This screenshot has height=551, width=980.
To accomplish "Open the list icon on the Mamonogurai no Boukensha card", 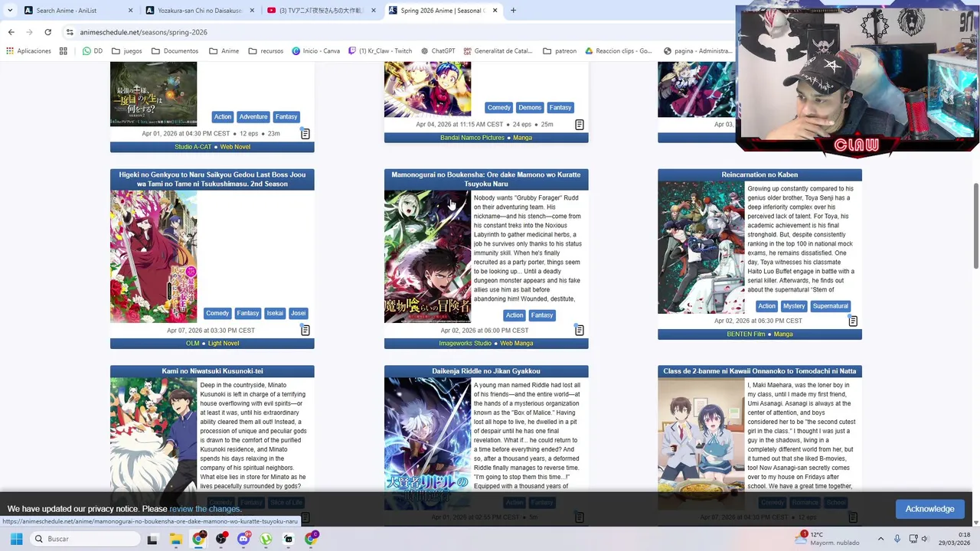I will 579,330.
